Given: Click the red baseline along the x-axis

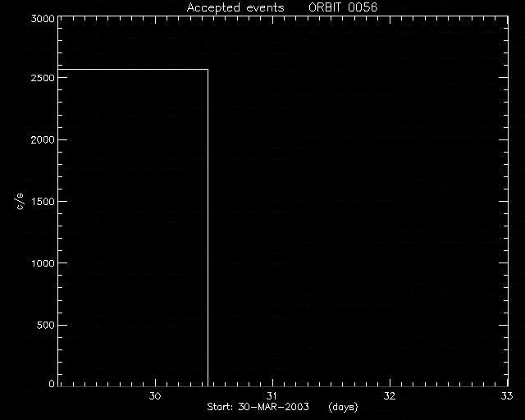Looking at the screenshot, I should tap(283, 386).
